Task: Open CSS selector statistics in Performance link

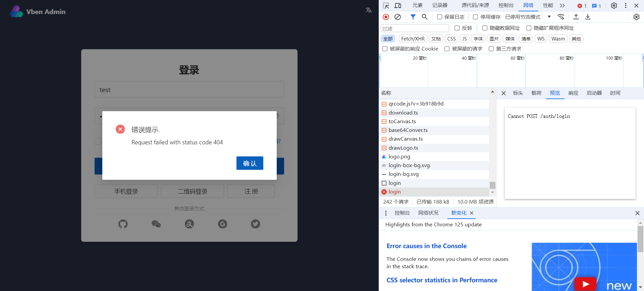Action: click(x=442, y=280)
